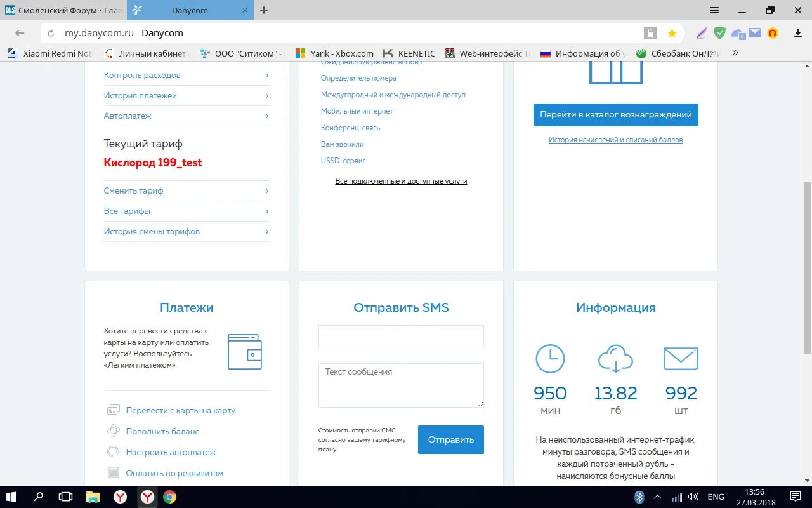Screen dimensions: 812x508
Task: Click the document icon by Оплатить по реквизитам
Action: [x=114, y=473]
